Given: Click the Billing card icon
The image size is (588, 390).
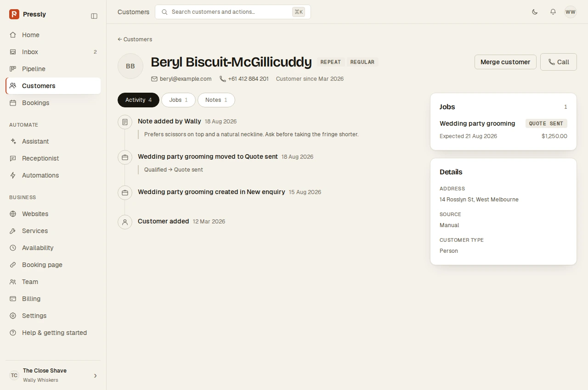Looking at the screenshot, I should pos(13,299).
